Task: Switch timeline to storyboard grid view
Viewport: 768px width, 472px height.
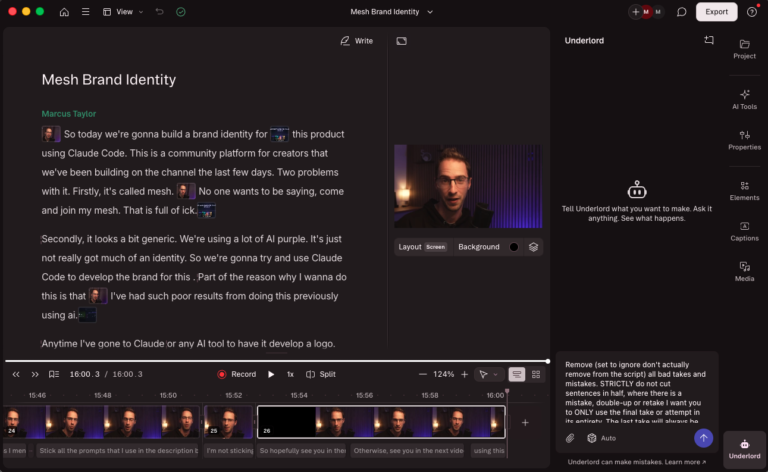Action: pyautogui.click(x=537, y=374)
